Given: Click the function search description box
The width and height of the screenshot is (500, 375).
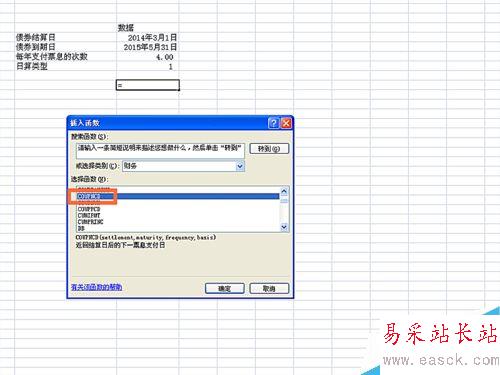Looking at the screenshot, I should [160, 151].
